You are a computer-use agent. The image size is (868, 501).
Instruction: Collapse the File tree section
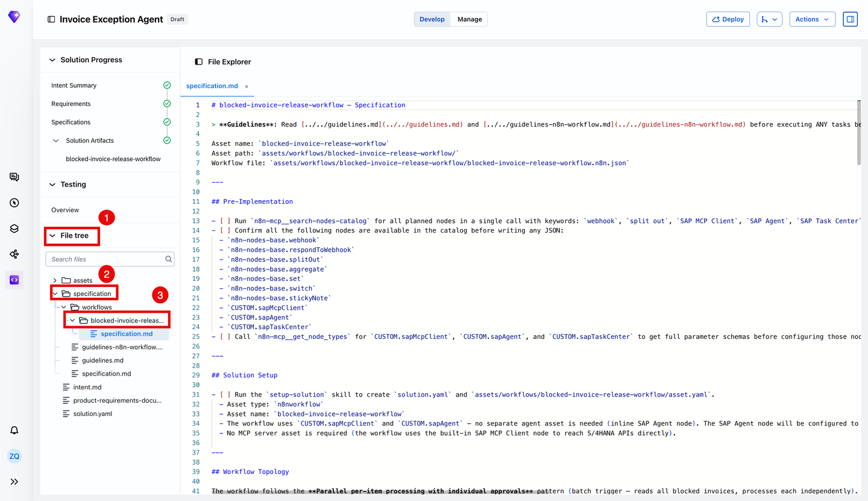[x=52, y=236]
